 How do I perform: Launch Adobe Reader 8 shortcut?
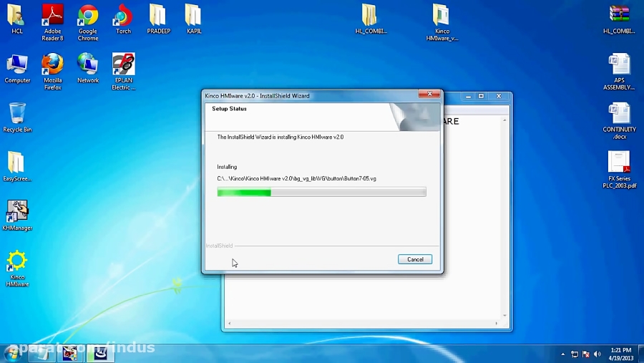(52, 22)
